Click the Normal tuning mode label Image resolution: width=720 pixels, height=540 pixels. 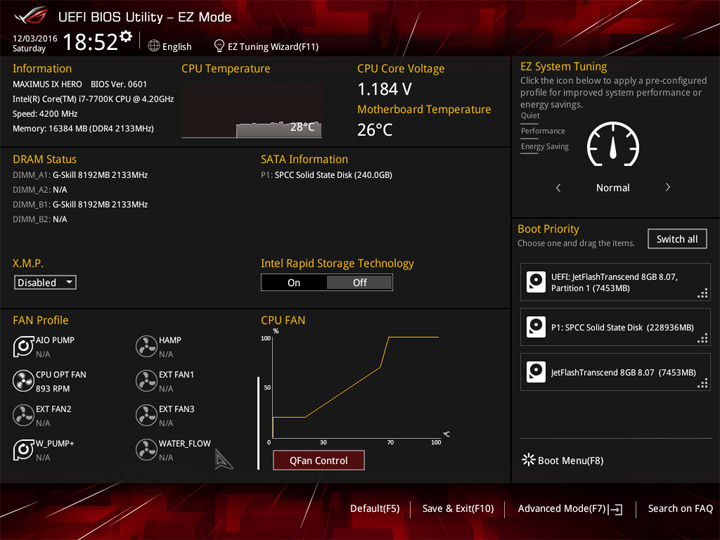tap(613, 187)
